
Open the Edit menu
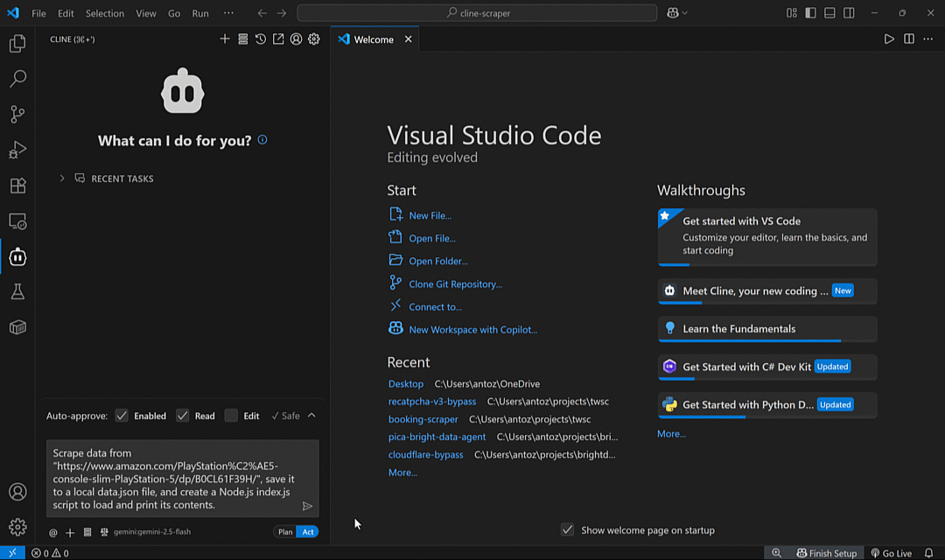click(66, 12)
